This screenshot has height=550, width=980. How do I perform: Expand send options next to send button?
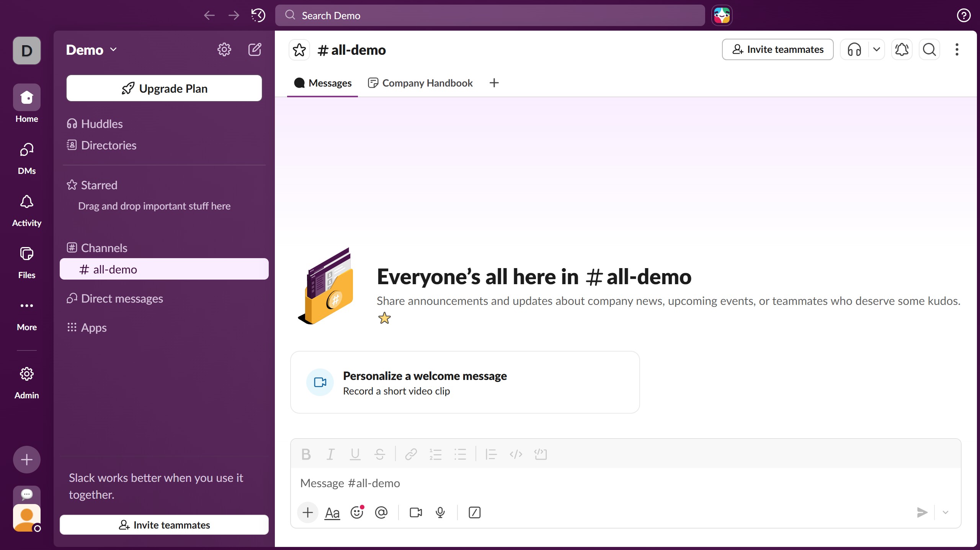point(945,512)
